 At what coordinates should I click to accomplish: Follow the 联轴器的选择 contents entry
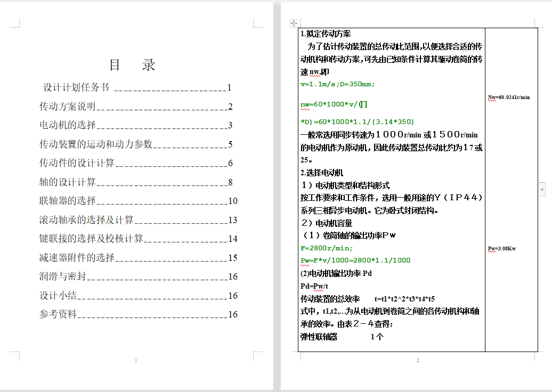(68, 201)
